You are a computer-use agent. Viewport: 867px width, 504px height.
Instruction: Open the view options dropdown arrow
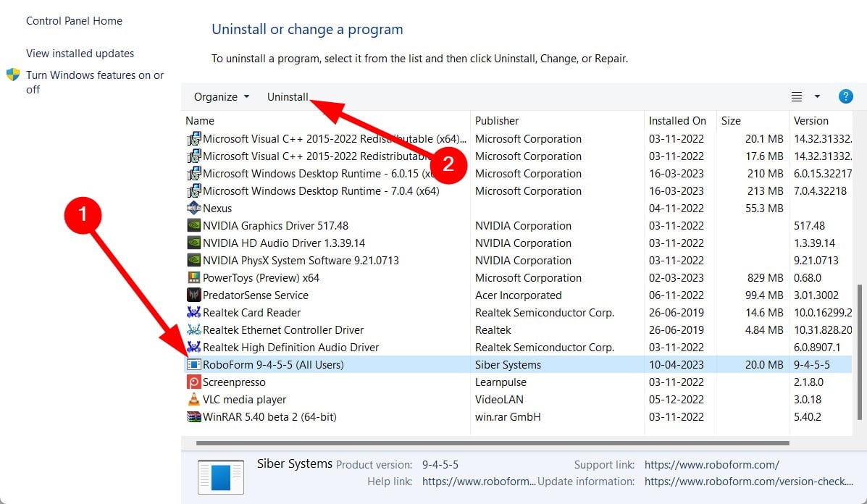[x=816, y=96]
